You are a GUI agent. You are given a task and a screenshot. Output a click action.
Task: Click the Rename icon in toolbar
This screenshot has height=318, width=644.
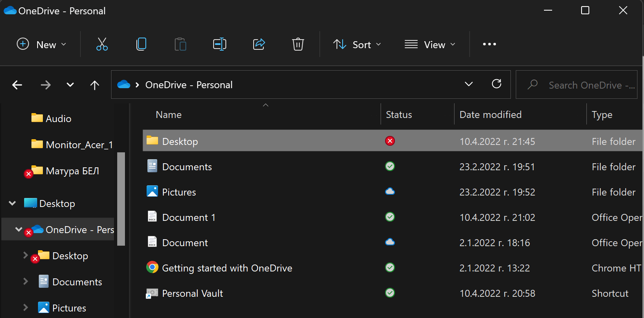[x=220, y=44]
